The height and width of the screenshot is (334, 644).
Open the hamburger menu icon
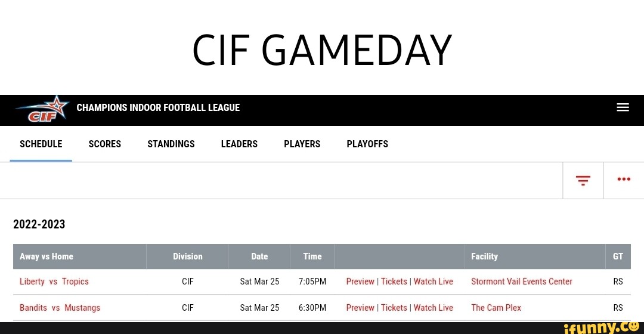(623, 107)
